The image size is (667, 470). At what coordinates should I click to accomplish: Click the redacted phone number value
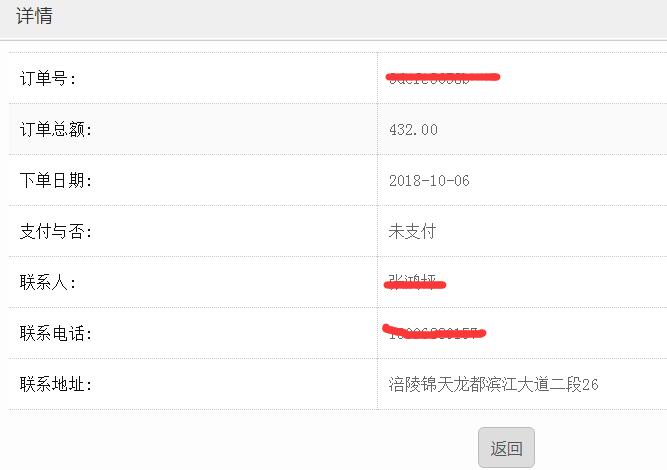434,332
